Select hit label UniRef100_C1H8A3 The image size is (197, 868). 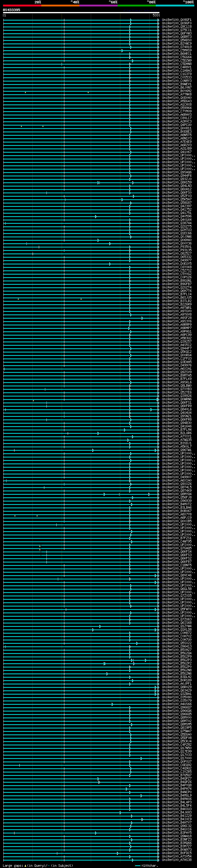(177, 71)
